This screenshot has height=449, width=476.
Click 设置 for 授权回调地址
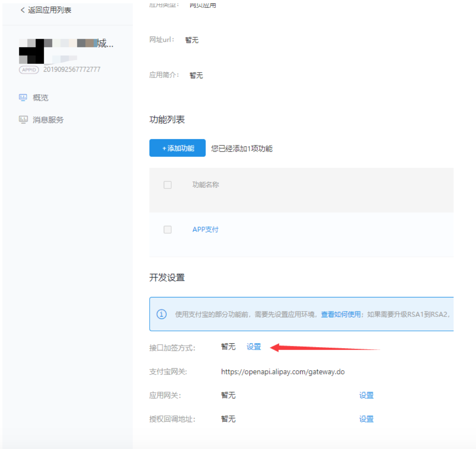367,419
